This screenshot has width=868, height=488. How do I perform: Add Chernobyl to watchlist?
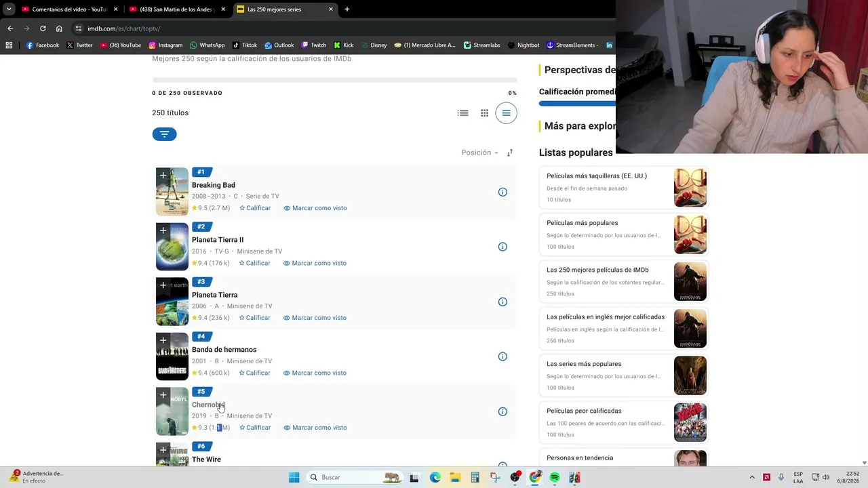click(x=163, y=395)
